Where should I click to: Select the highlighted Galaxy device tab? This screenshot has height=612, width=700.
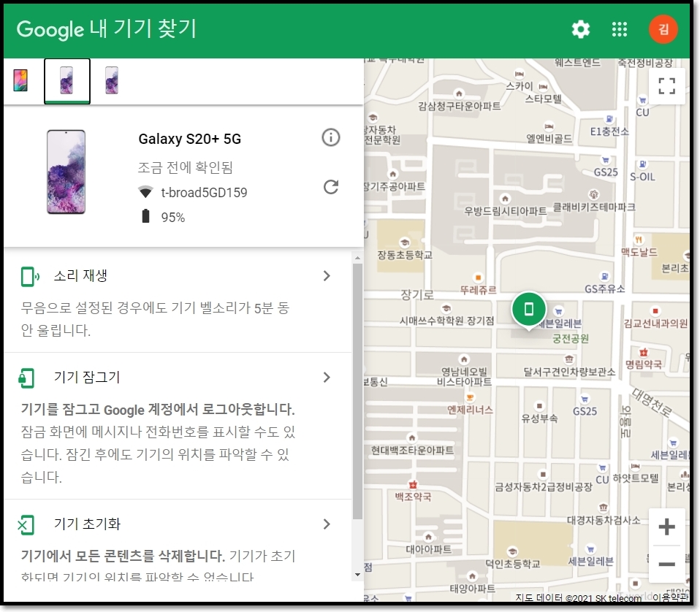(x=67, y=81)
